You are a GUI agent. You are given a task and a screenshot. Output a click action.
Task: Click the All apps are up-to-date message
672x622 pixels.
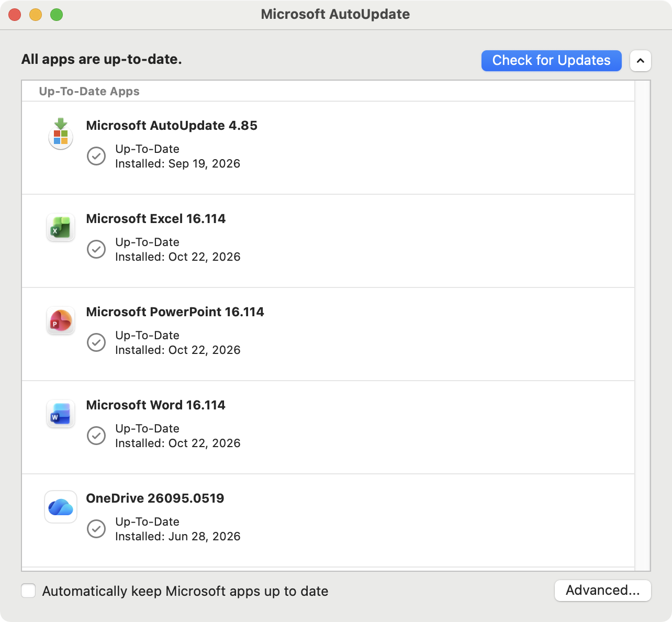(x=102, y=59)
